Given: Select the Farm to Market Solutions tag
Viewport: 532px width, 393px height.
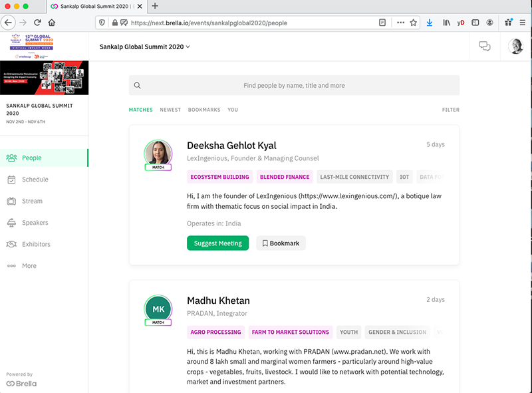Looking at the screenshot, I should coord(291,332).
